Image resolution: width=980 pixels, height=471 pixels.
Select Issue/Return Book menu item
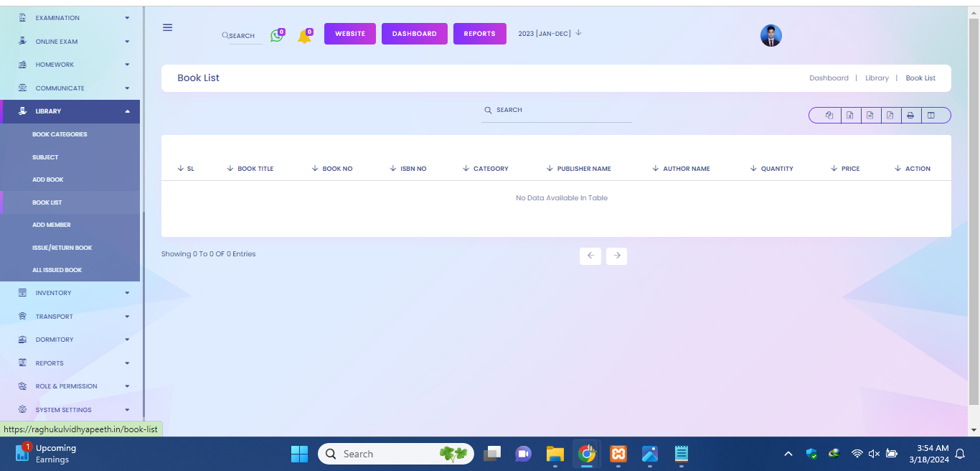(x=62, y=248)
